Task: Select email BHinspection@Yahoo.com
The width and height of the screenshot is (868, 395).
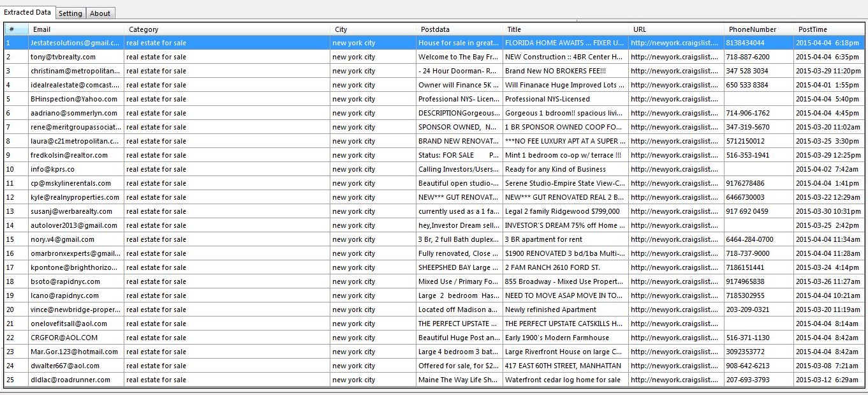Action: (x=74, y=99)
